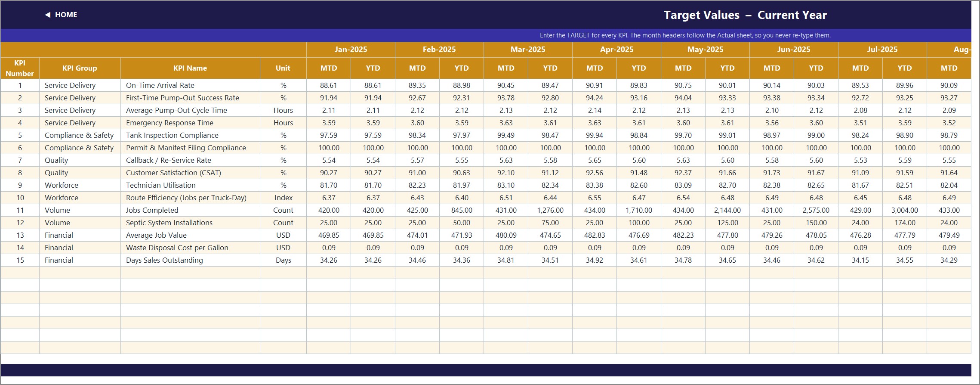The width and height of the screenshot is (980, 385).
Task: Select Customer Satisfaction (CSAT) cell
Action: 190,173
